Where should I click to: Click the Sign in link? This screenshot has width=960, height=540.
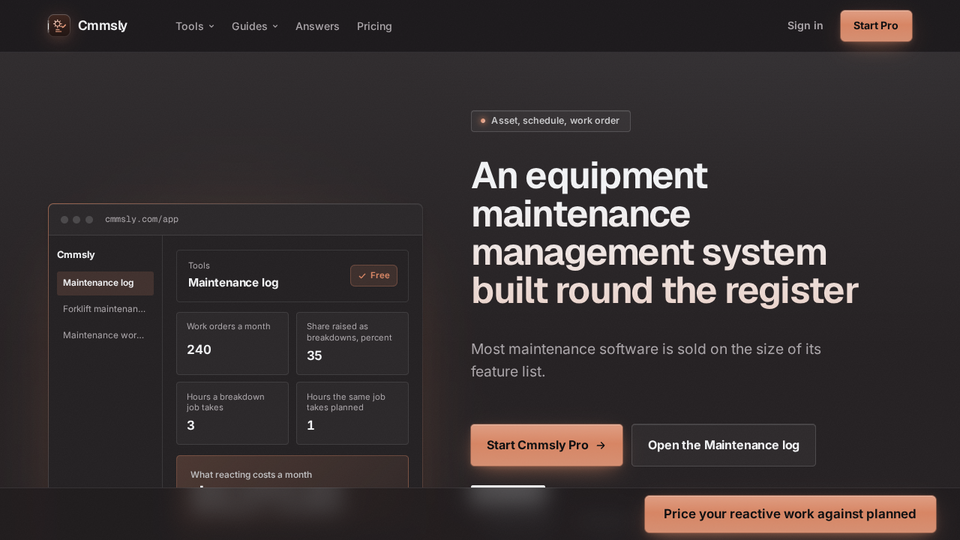[x=804, y=26]
